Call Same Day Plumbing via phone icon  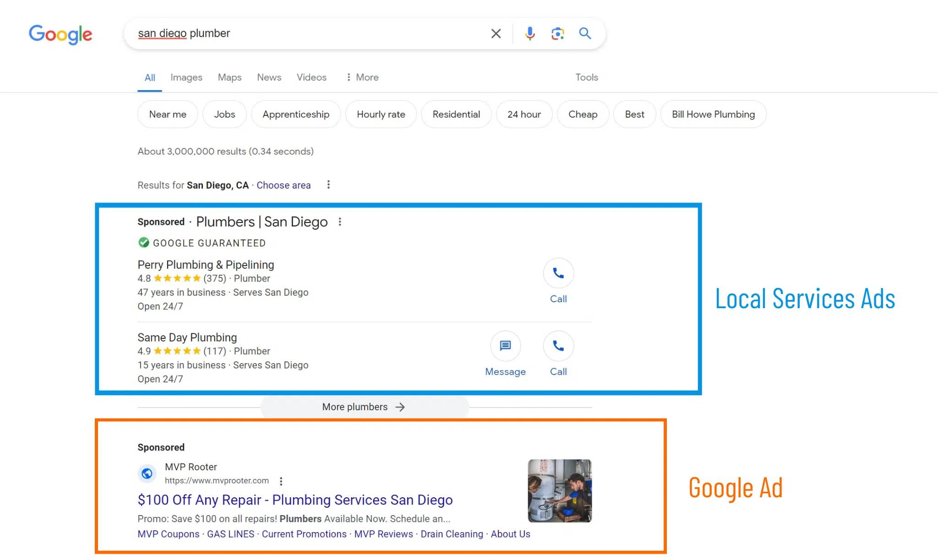558,346
